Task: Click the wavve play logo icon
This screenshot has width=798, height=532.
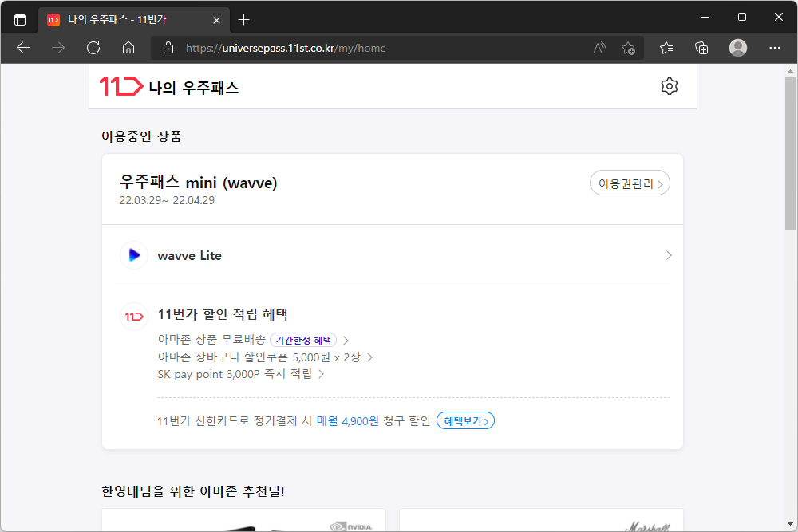Action: pyautogui.click(x=134, y=255)
